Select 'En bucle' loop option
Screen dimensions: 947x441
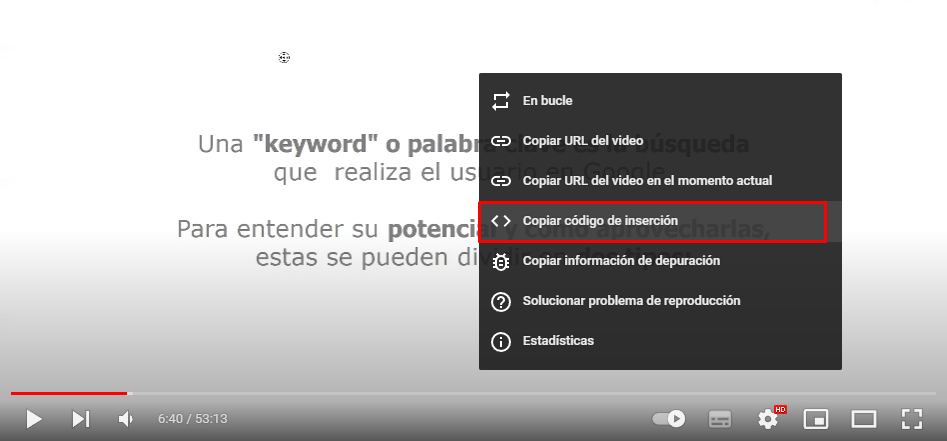point(548,101)
